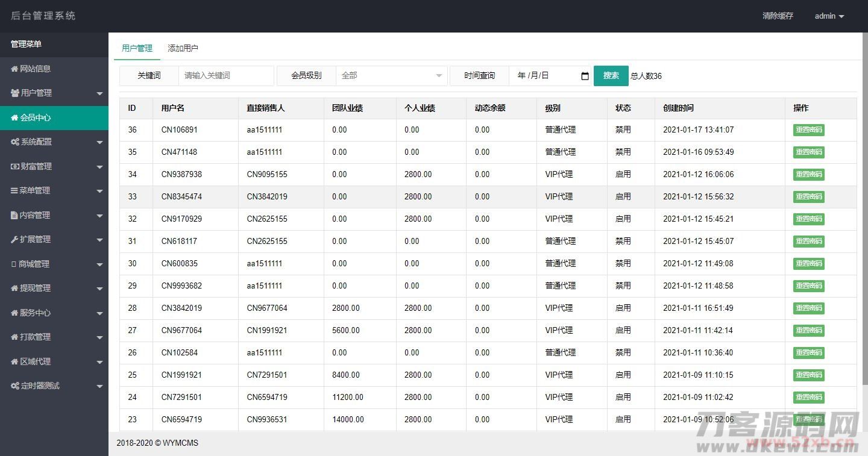The image size is (868, 456).
Task: Expand the 提现管理 menu section
Action: click(x=54, y=288)
